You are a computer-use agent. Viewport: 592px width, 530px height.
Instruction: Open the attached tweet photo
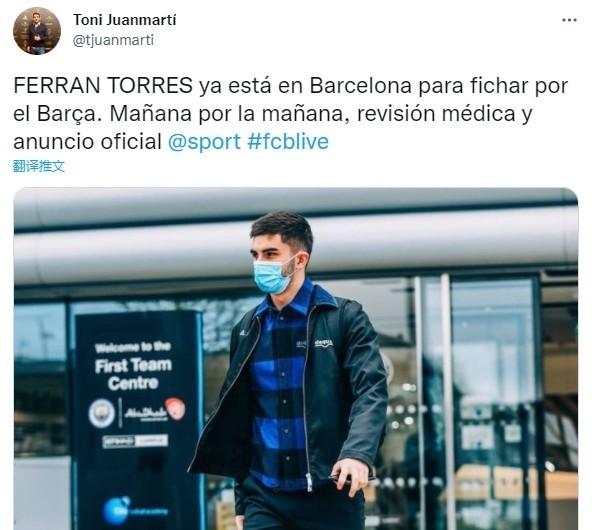(296, 359)
